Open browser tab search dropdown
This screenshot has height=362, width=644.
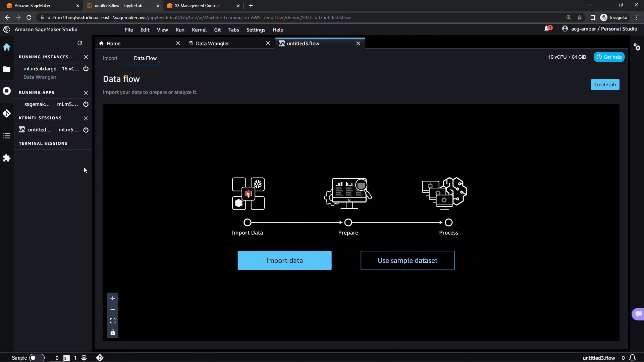point(590,5)
